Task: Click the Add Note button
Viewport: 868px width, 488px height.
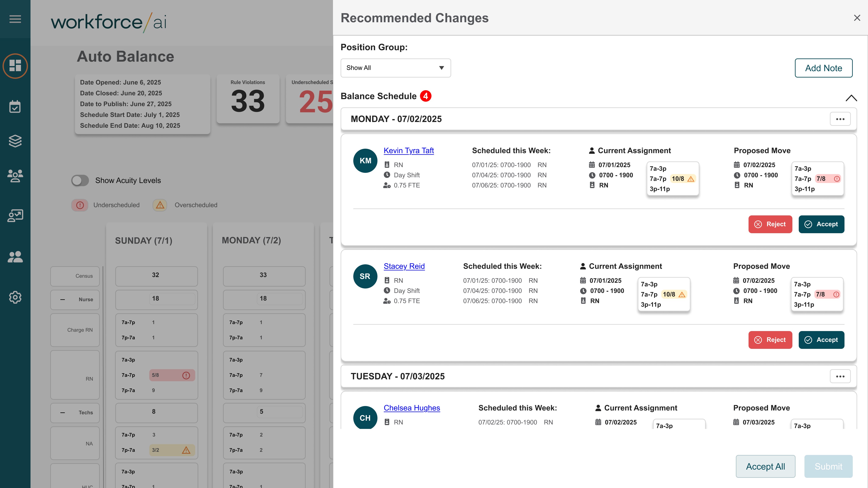Action: (823, 68)
